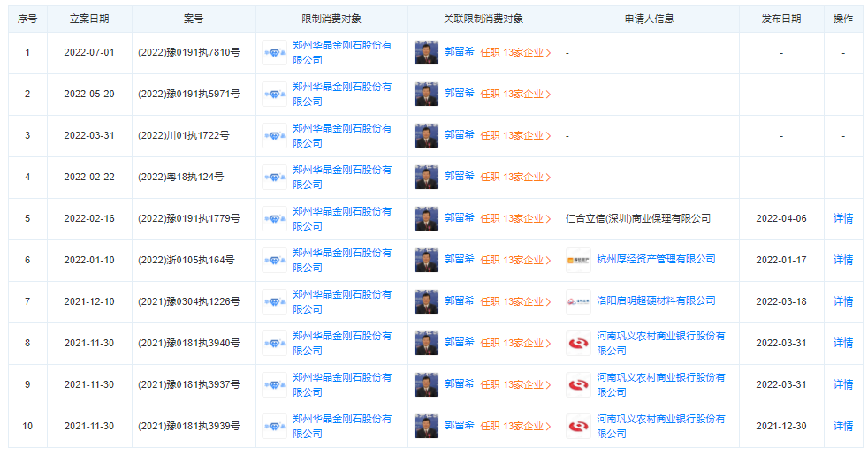The image size is (868, 455).
Task: Expand 任职 13家企业 in row 9
Action: 515,384
